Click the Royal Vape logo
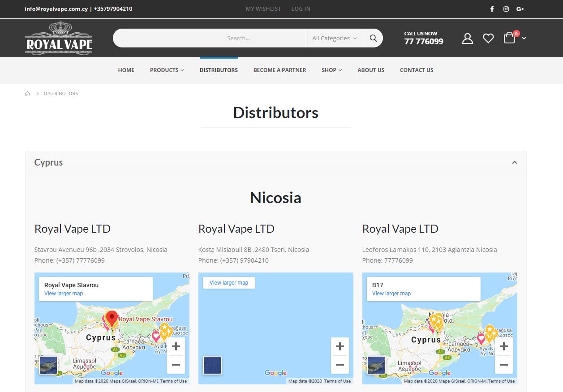This screenshot has width=563, height=392. pyautogui.click(x=59, y=38)
